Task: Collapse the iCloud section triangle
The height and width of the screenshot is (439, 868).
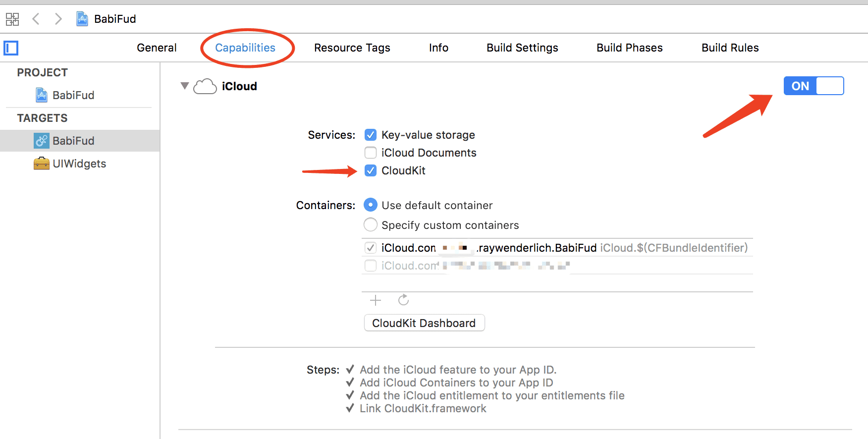Action: [185, 86]
